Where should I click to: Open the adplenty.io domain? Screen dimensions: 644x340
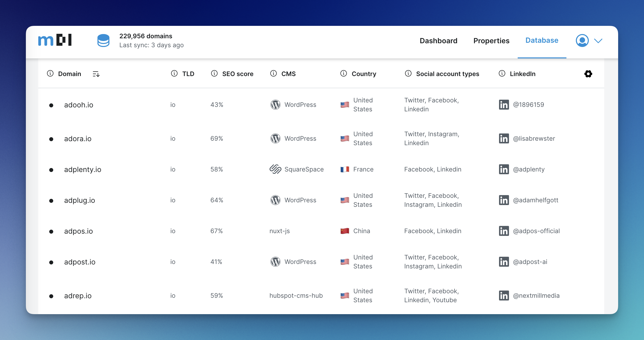83,170
